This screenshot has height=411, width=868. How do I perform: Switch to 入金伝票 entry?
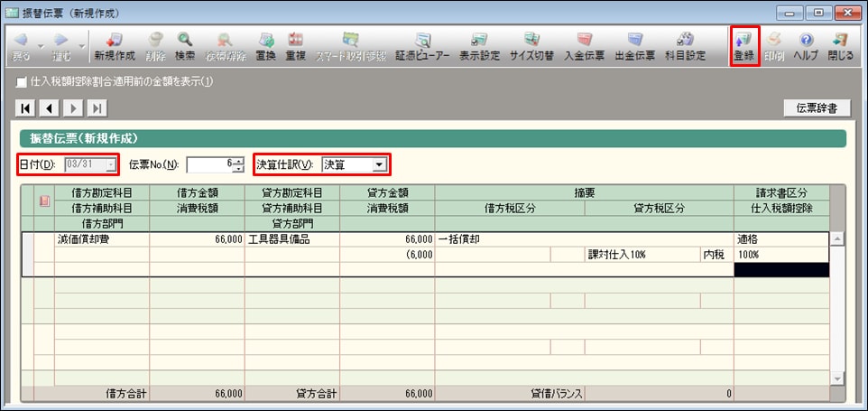click(x=584, y=47)
